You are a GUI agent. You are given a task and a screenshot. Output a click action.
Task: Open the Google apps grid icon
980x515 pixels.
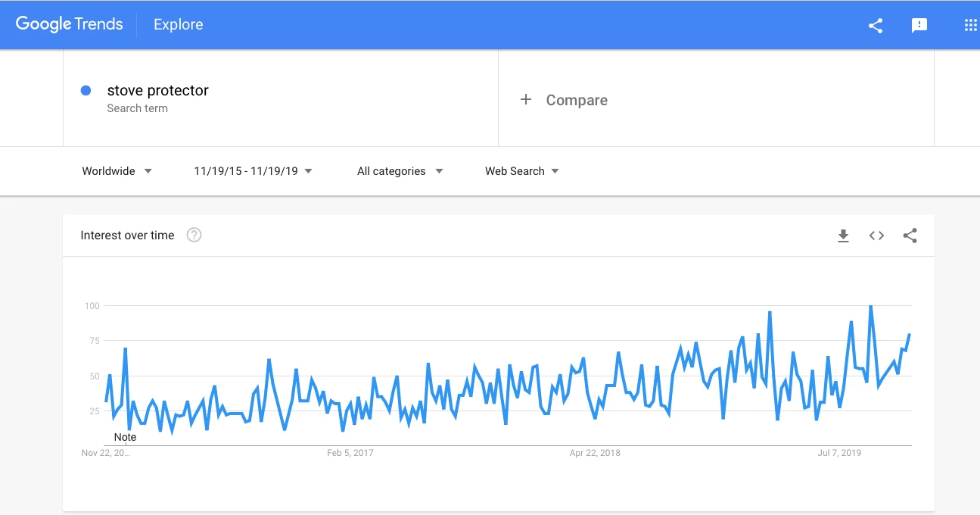click(971, 25)
